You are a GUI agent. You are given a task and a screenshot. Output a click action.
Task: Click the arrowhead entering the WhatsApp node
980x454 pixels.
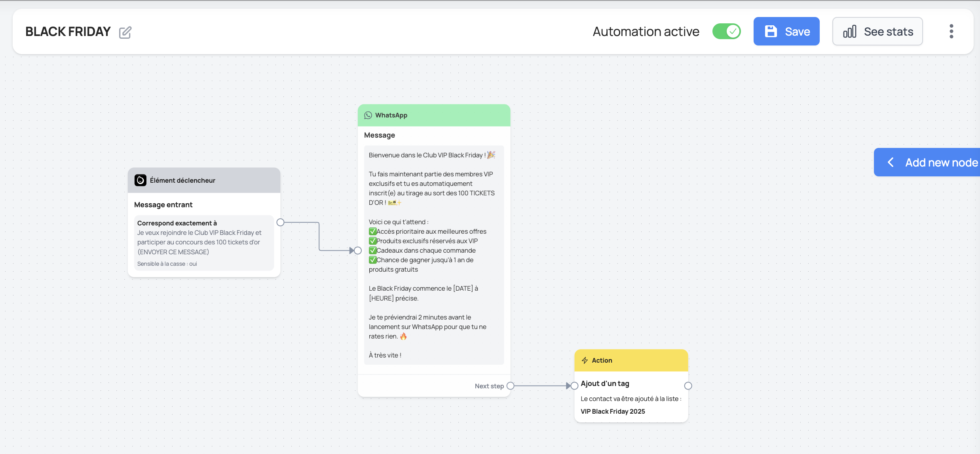[x=351, y=250]
